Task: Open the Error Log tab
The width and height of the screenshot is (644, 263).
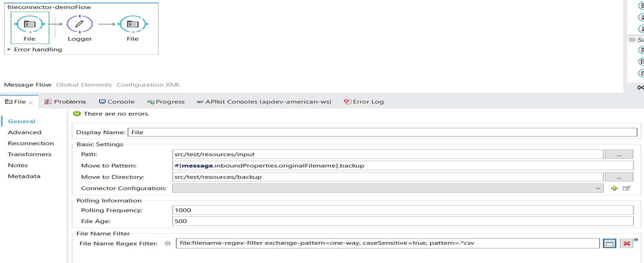Action: (364, 102)
